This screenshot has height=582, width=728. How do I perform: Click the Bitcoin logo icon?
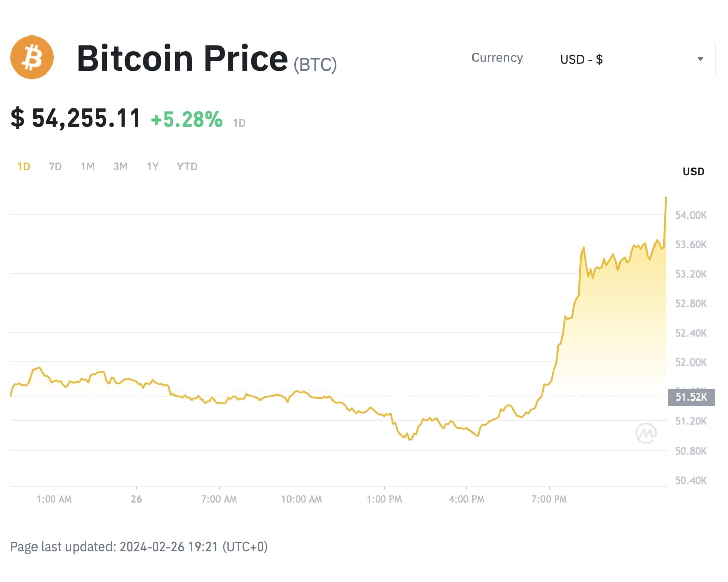coord(31,57)
